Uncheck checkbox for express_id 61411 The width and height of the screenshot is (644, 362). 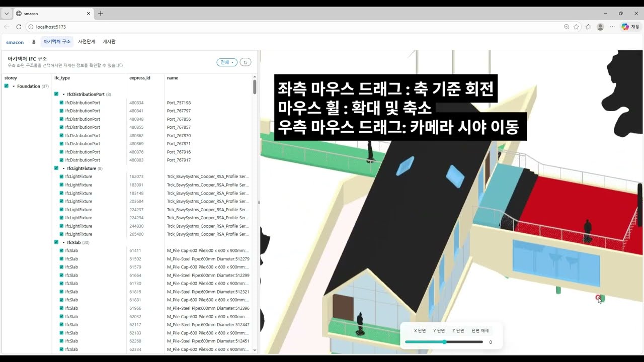(x=61, y=250)
